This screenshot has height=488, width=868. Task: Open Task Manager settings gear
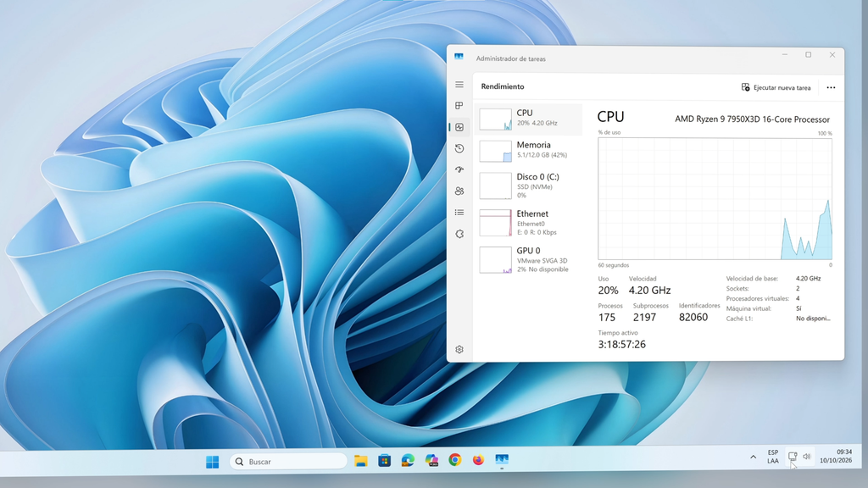click(459, 350)
